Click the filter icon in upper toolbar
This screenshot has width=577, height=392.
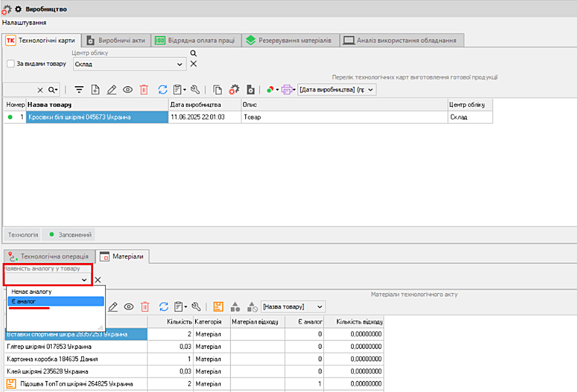point(79,90)
